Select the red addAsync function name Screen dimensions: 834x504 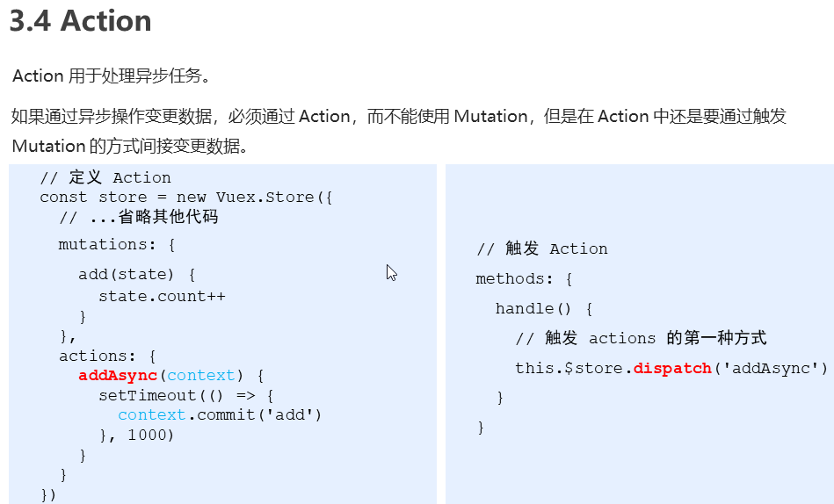[x=118, y=376]
